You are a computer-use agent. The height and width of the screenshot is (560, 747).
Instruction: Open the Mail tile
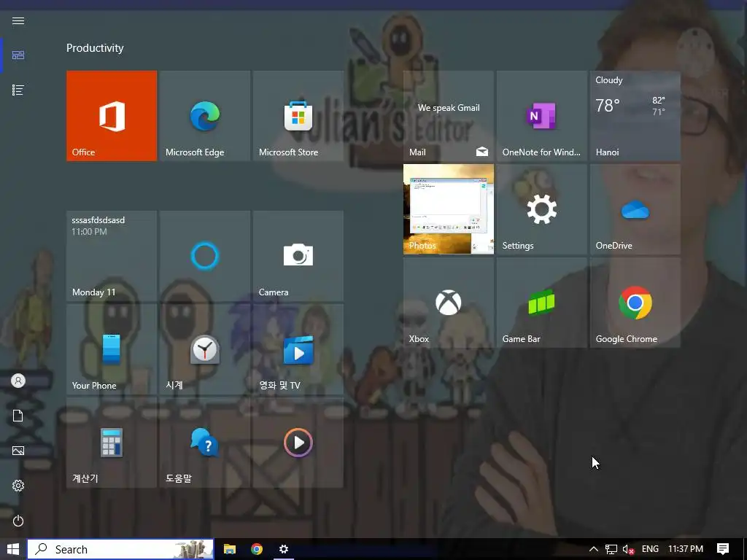pyautogui.click(x=449, y=116)
